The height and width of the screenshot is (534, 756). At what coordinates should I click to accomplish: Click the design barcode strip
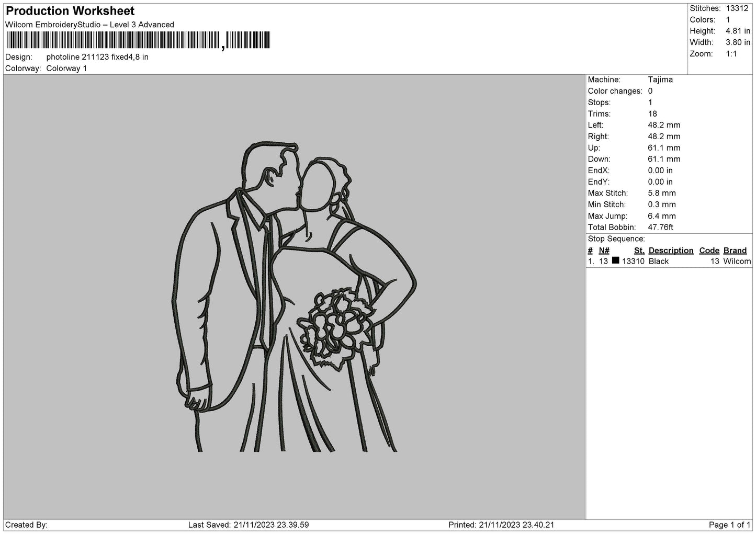pos(139,40)
